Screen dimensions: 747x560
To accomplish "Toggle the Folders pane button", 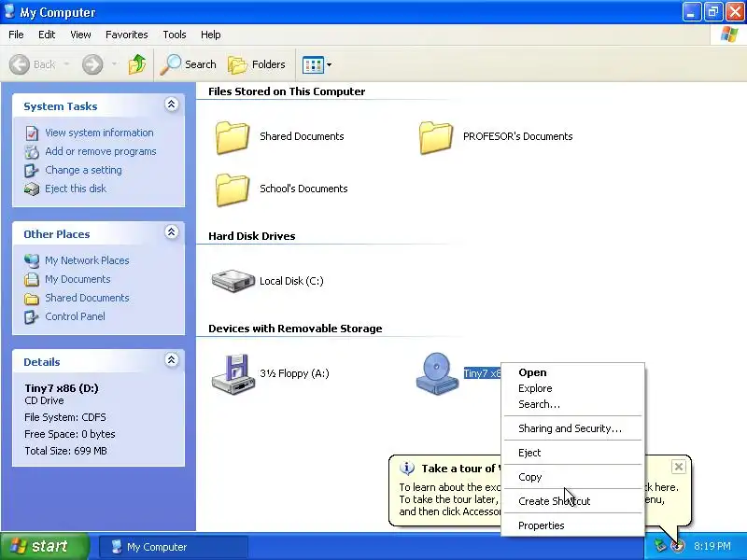I will tap(257, 64).
